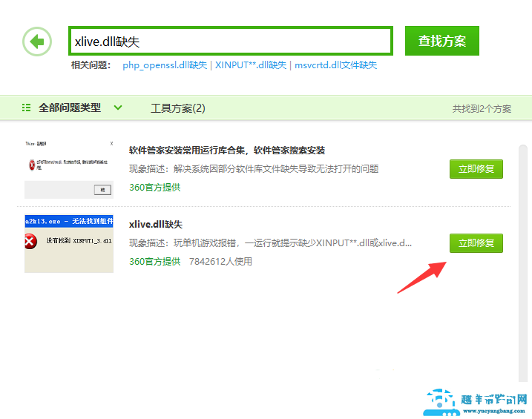The image size is (532, 419).
Task: Open related issue msvcrtd.dll文件缺失
Action: click(335, 65)
